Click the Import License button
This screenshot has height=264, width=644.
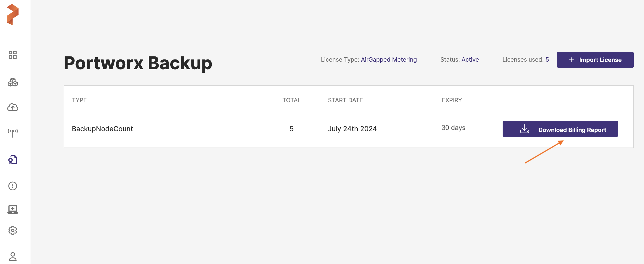(595, 60)
